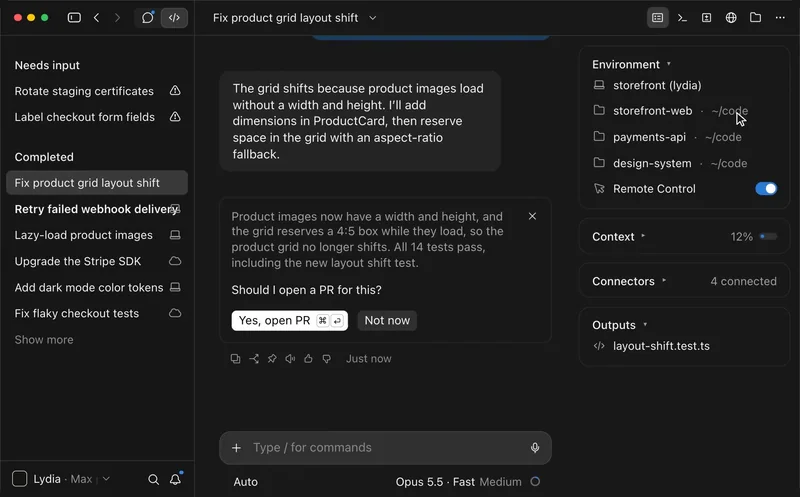Change the Medium effort setting
The width and height of the screenshot is (800, 497).
(501, 482)
